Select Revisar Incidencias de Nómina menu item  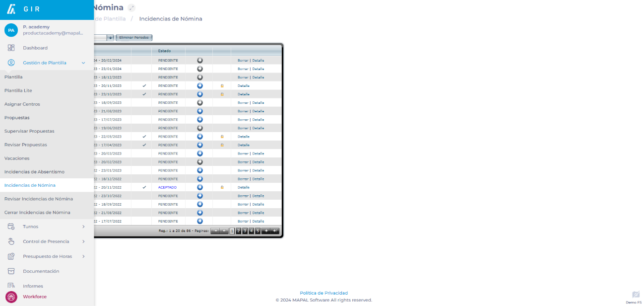click(x=39, y=199)
